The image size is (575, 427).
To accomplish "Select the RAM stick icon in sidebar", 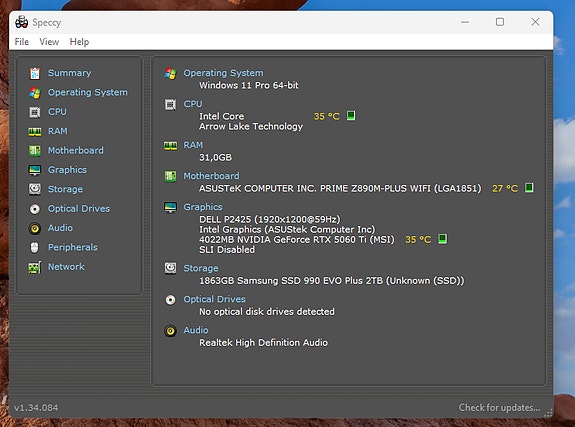I will pos(35,131).
